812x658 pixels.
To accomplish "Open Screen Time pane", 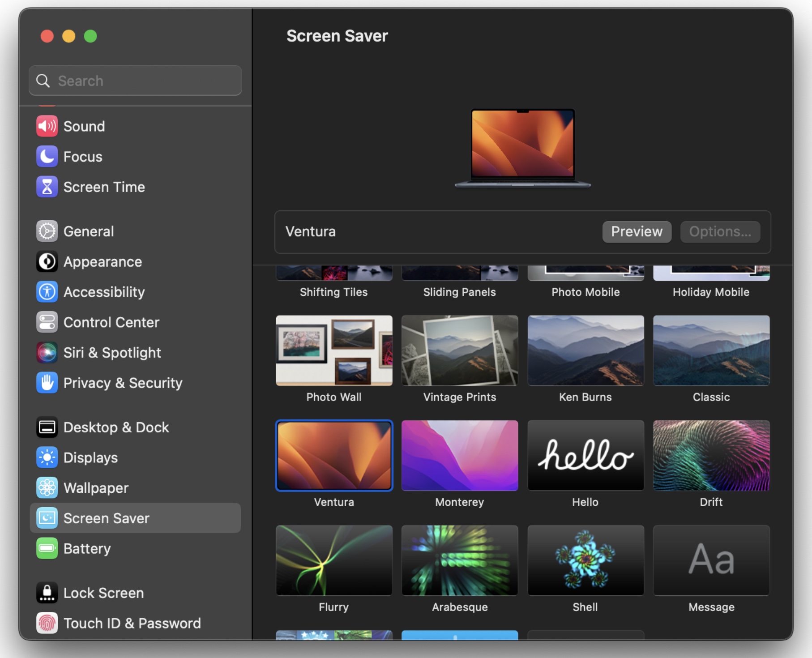I will pyautogui.click(x=135, y=187).
